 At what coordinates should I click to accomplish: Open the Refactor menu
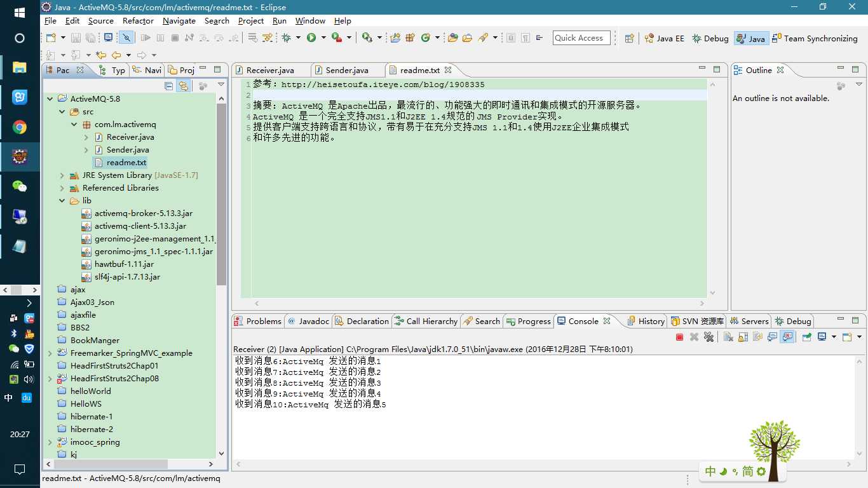[138, 21]
